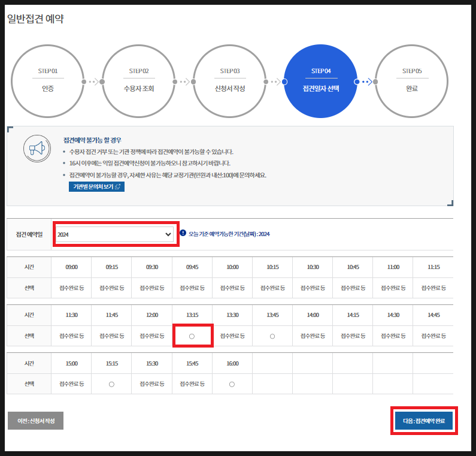Click the 접수완료 등 cell under 09:00
476x456 pixels.
click(x=71, y=288)
